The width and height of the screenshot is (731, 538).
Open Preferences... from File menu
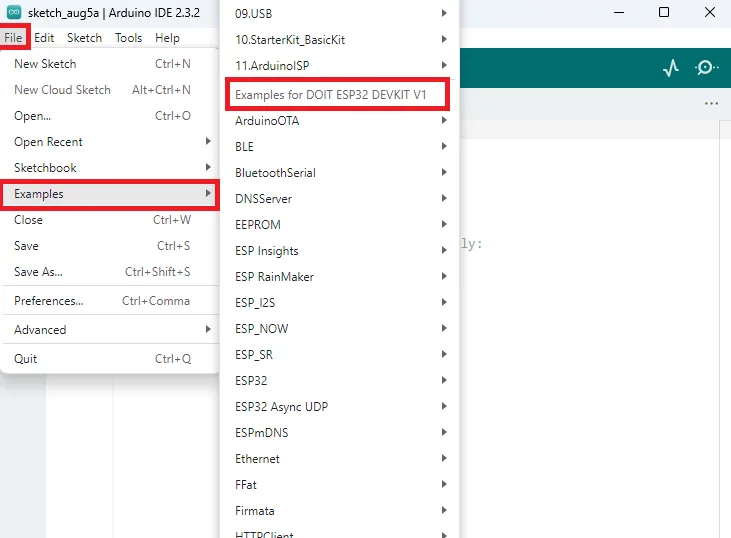[110, 301]
